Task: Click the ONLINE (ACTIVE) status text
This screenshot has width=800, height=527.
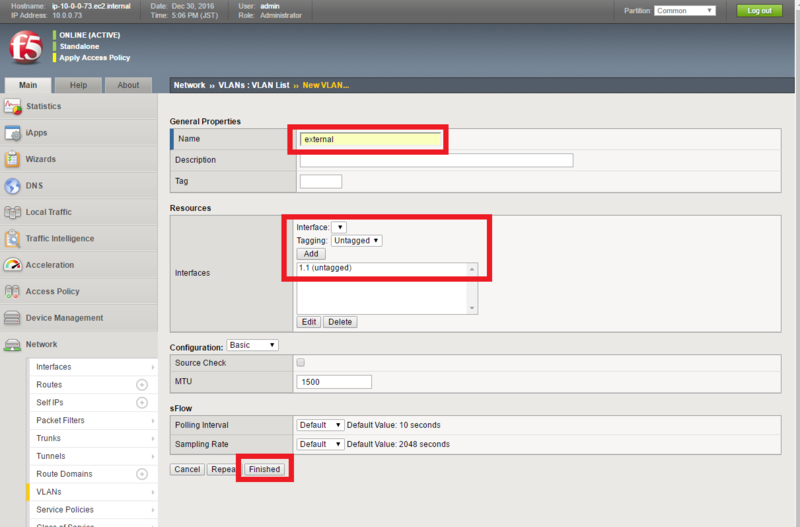Action: point(90,35)
